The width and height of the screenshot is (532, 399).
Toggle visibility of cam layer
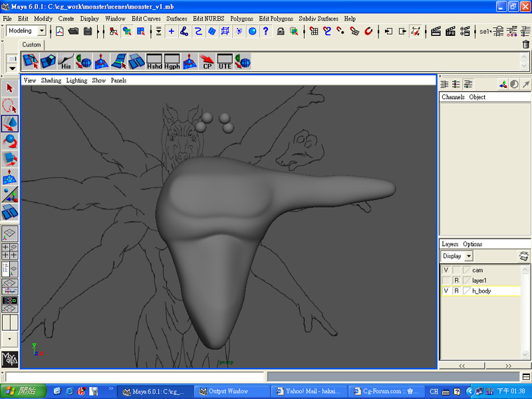(x=446, y=270)
